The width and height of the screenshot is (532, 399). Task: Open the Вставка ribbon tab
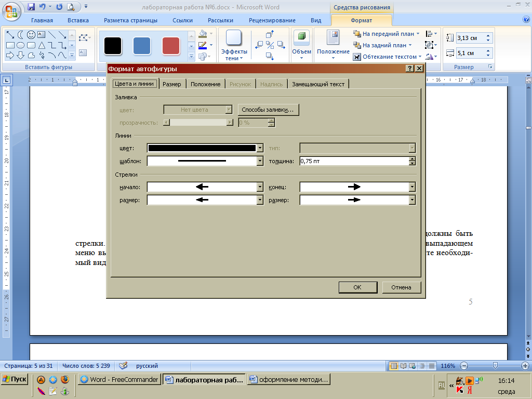coord(78,20)
